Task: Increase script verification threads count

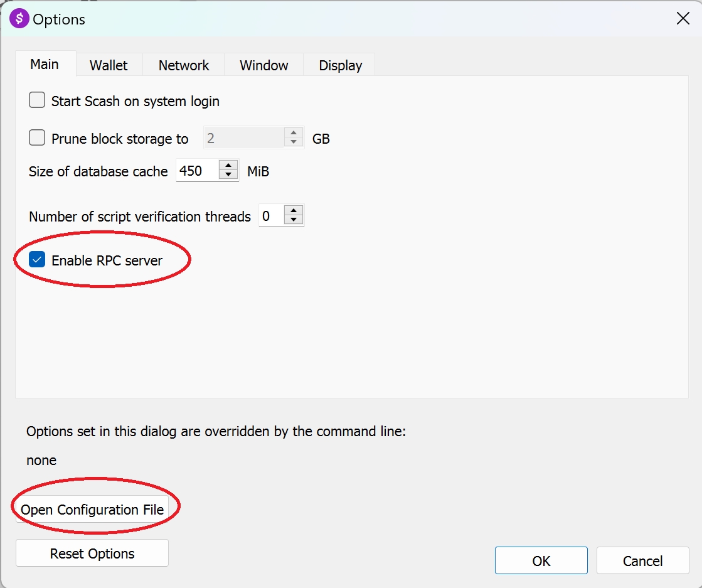Action: [x=294, y=211]
